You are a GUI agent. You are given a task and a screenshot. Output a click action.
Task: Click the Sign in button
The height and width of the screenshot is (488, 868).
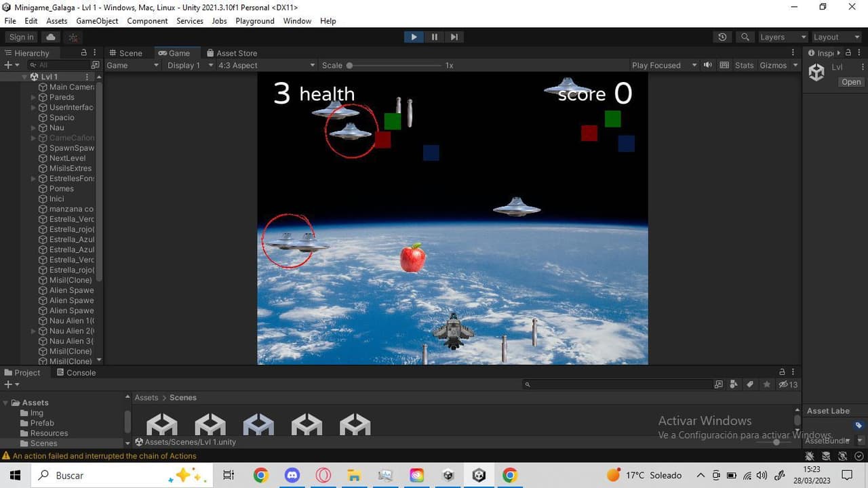(x=21, y=37)
